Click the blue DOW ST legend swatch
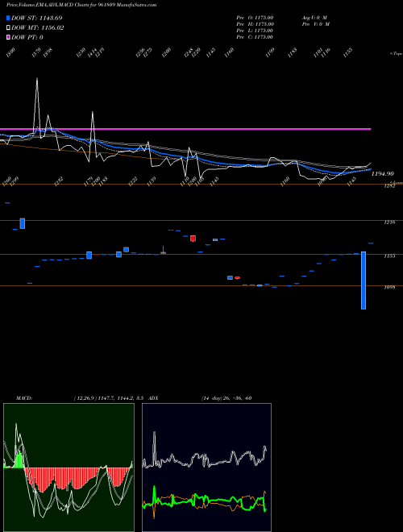The width and height of the screenshot is (403, 532). (9, 18)
